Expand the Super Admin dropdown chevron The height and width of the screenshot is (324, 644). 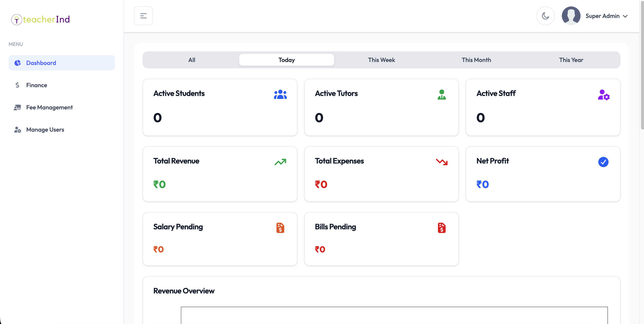click(625, 16)
